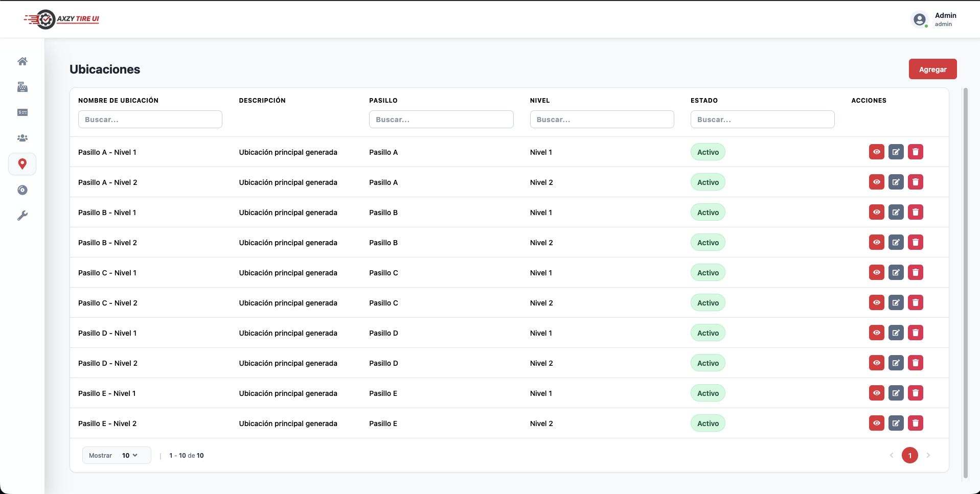The width and height of the screenshot is (980, 494).
Task: View the Pasillo D - Nivel 1 row
Action: point(876,333)
